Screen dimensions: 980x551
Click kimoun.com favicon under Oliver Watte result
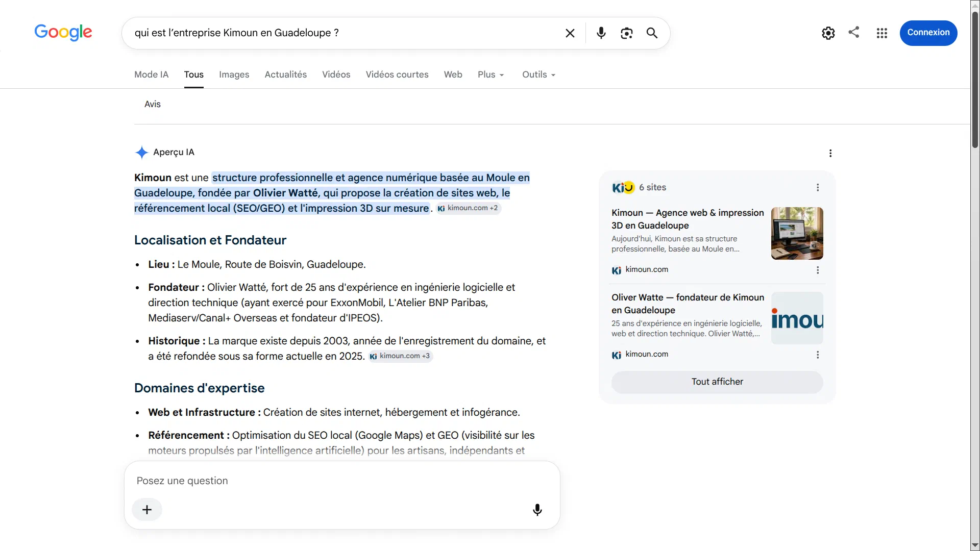point(617,355)
